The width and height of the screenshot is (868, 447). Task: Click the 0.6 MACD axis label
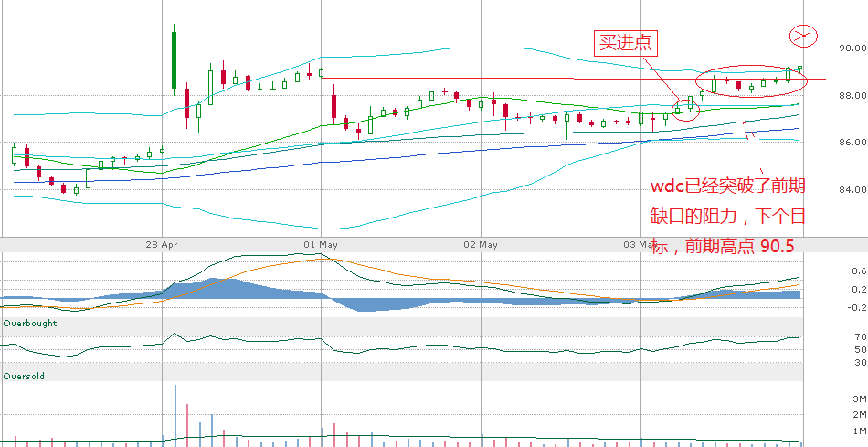pos(859,271)
